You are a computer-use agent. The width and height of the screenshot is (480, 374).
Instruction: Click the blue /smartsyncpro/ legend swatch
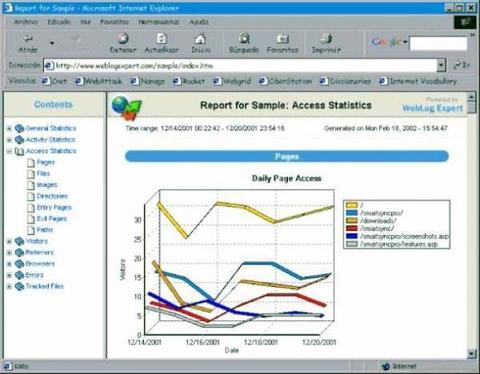(x=352, y=213)
